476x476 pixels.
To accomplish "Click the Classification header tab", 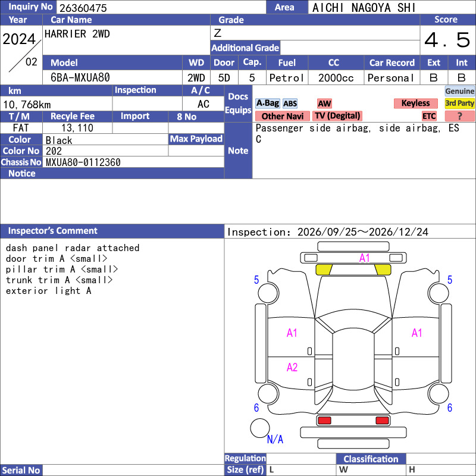I will (x=371, y=459).
